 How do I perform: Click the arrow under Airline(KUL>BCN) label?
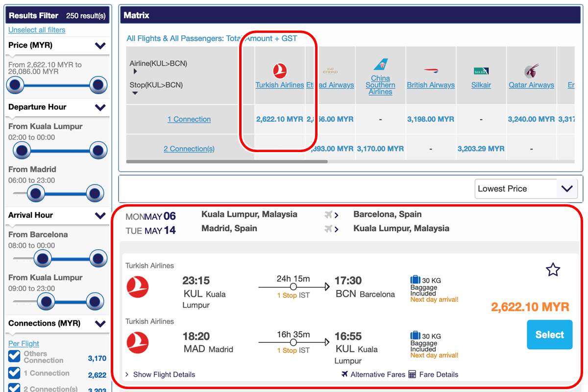tap(135, 72)
